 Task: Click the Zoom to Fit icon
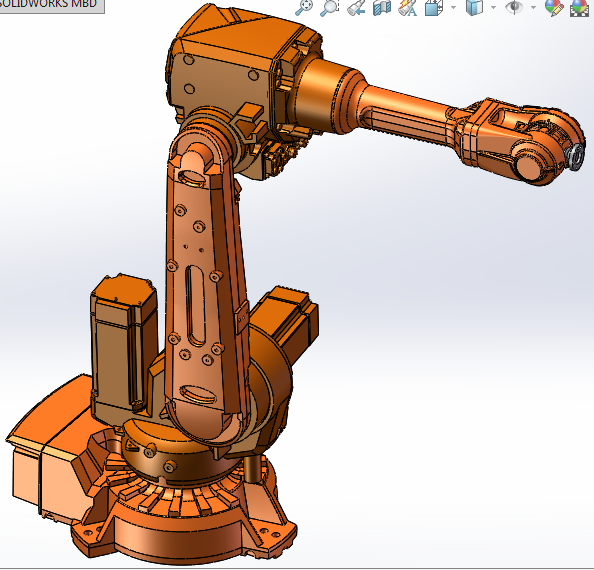(x=304, y=7)
